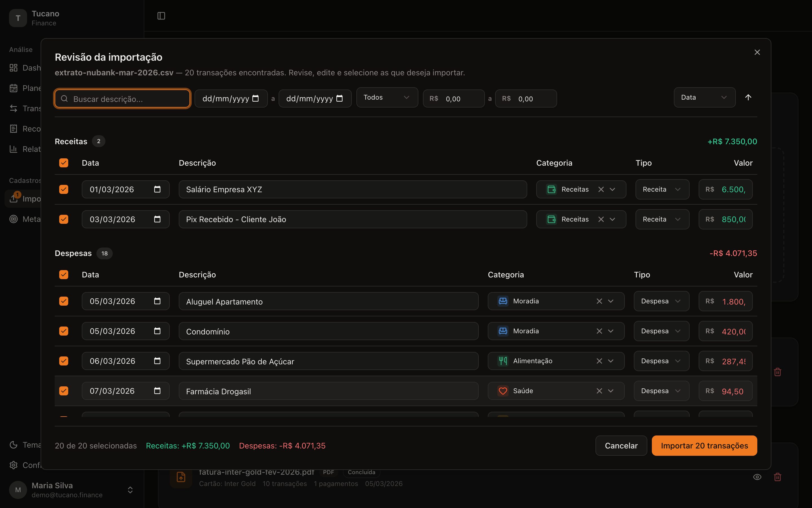Uncheck Salário Empresa XYZ transaction
This screenshot has height=508, width=812.
(x=64, y=189)
